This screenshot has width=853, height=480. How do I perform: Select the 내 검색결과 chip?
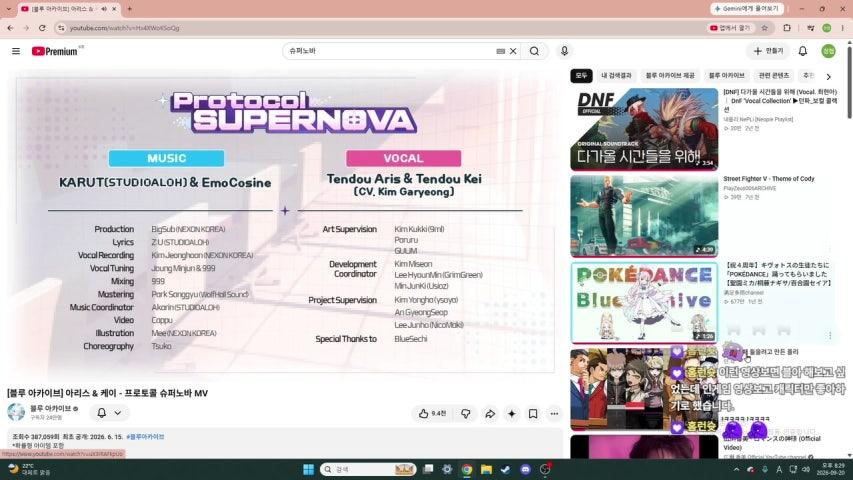(x=616, y=76)
